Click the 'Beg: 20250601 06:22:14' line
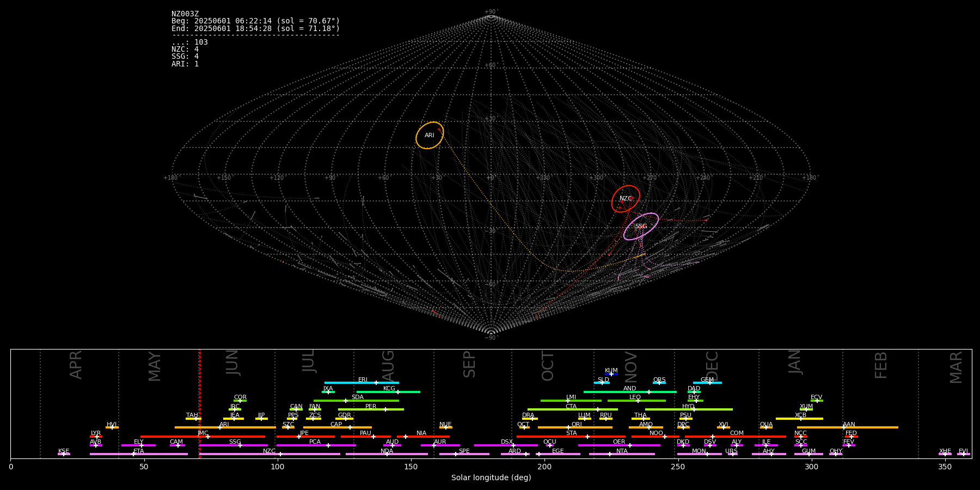 click(255, 21)
